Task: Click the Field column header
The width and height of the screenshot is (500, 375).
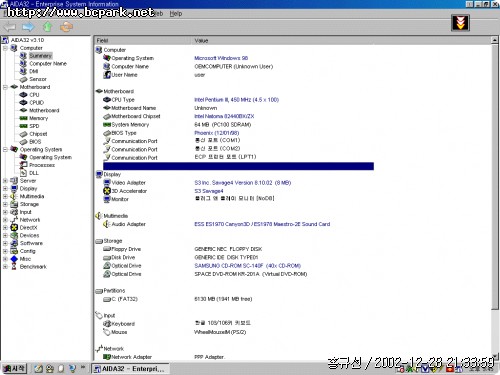Action: (x=142, y=40)
